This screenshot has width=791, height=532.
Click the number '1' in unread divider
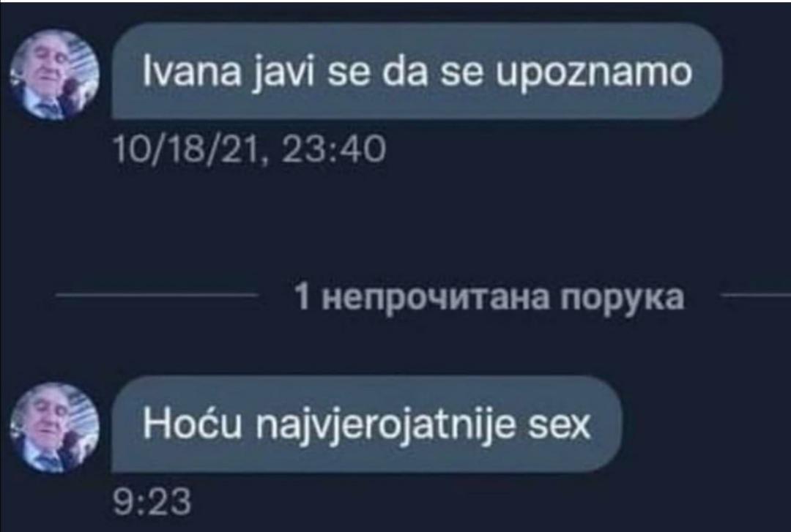click(302, 296)
